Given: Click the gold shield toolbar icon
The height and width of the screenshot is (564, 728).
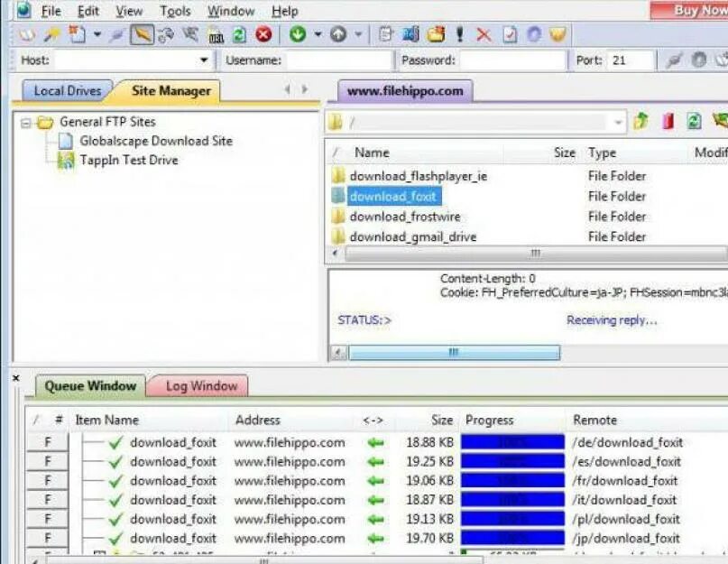Looking at the screenshot, I should 558,35.
